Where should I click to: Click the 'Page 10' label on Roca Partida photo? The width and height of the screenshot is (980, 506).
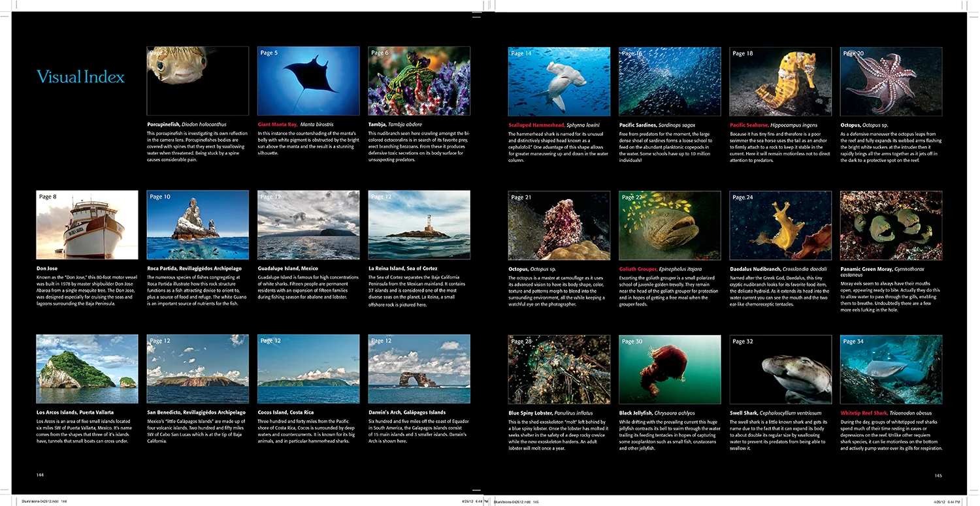click(x=160, y=197)
